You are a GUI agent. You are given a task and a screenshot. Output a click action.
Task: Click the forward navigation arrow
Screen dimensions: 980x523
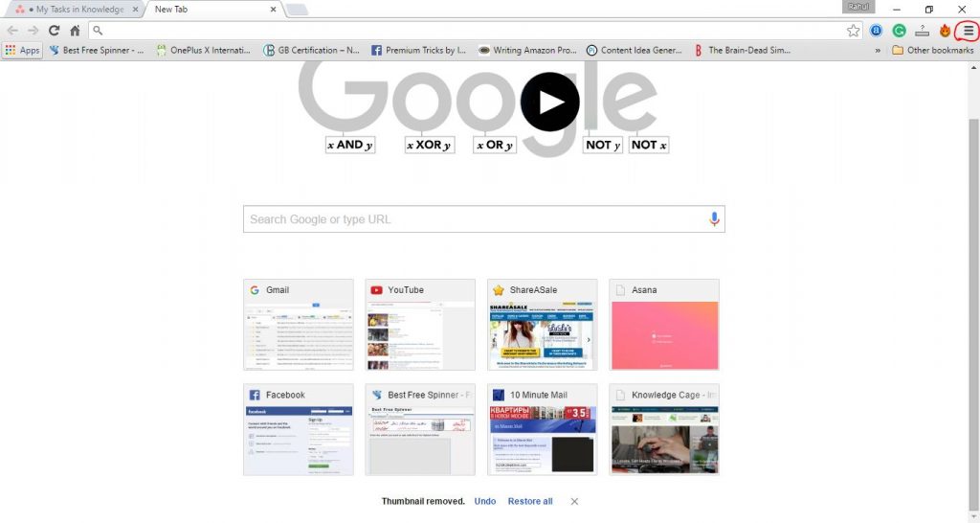click(33, 30)
